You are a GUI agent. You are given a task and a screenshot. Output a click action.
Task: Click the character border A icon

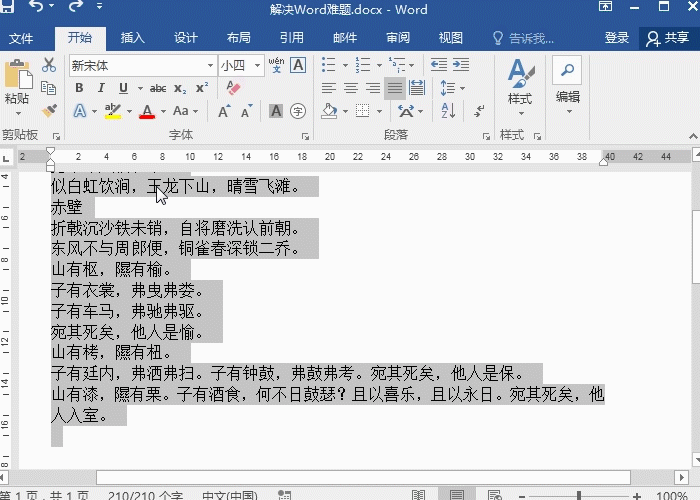(x=298, y=65)
